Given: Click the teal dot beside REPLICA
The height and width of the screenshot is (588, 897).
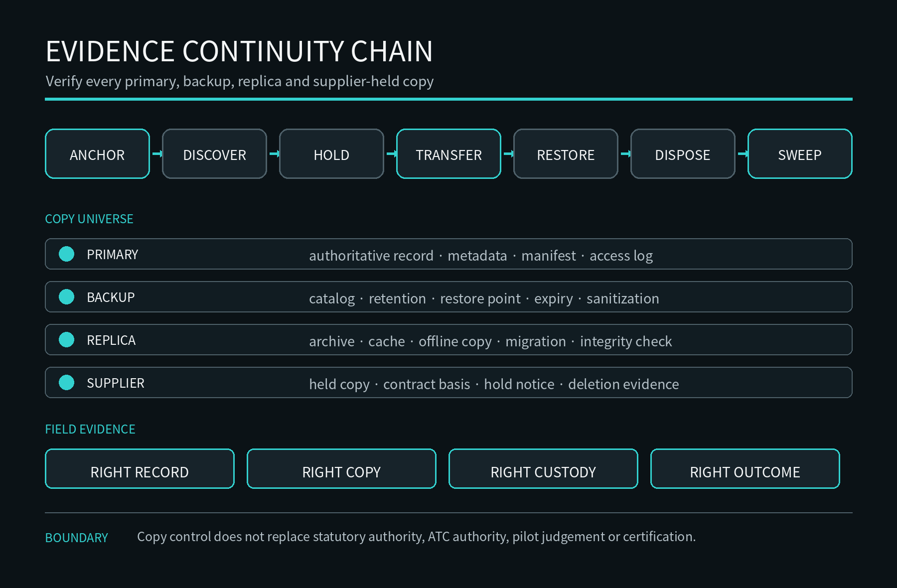Looking at the screenshot, I should pyautogui.click(x=66, y=340).
